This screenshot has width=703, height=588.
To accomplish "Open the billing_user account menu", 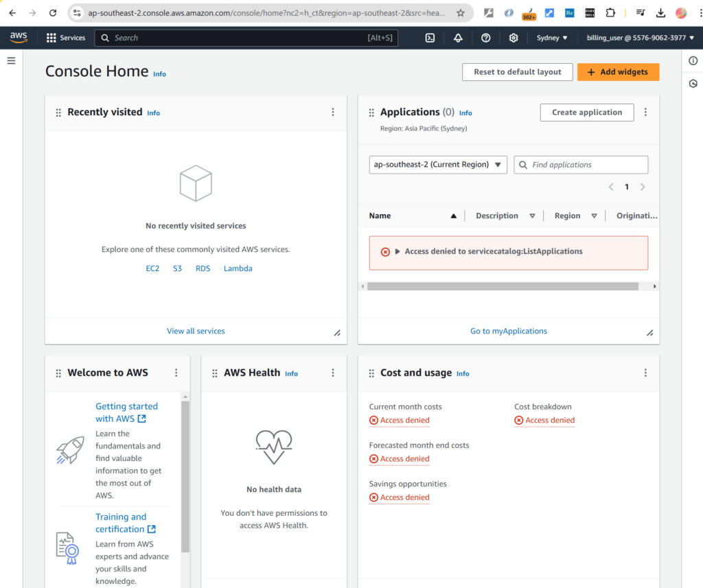I will [x=640, y=38].
